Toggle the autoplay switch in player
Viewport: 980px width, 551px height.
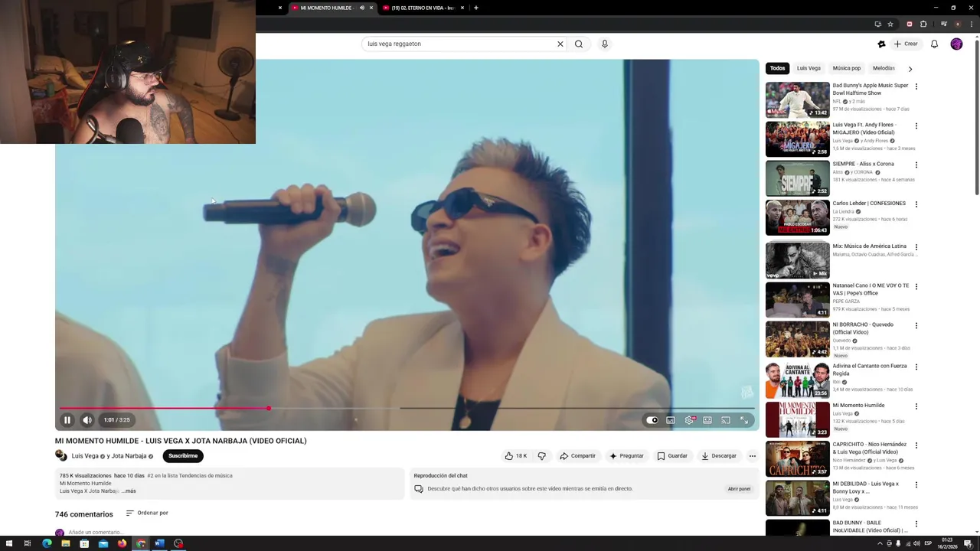[652, 420]
